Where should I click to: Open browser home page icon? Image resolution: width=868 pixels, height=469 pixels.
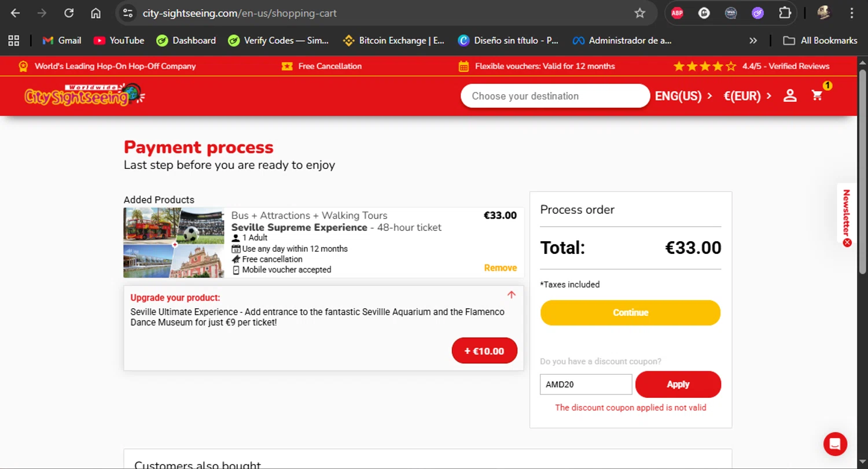[x=95, y=13]
